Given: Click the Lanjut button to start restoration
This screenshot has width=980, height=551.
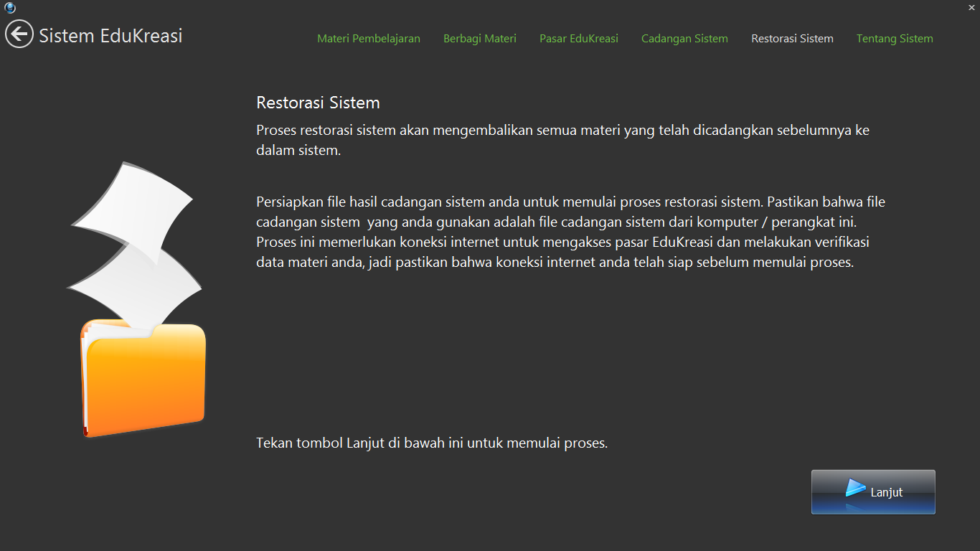Looking at the screenshot, I should coord(873,492).
